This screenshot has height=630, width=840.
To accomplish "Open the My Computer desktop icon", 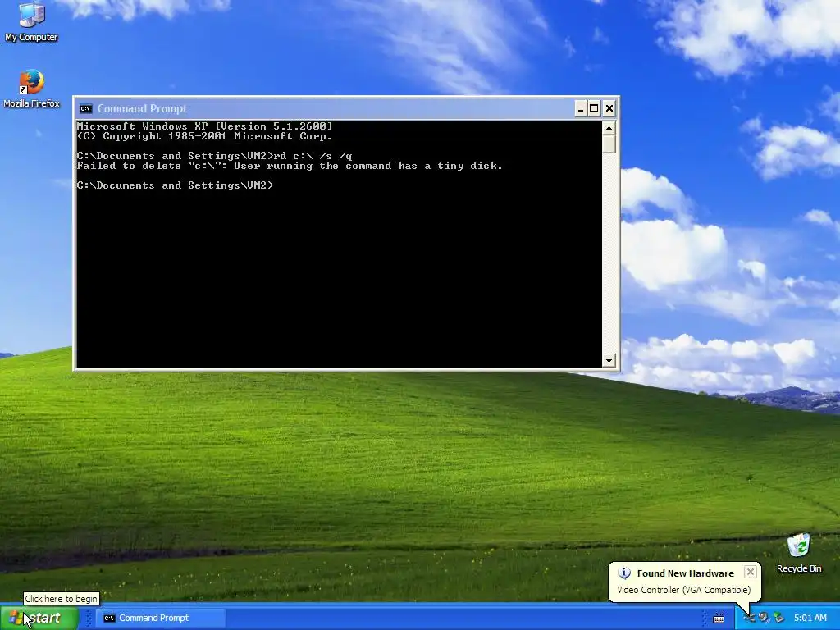I will tap(32, 22).
